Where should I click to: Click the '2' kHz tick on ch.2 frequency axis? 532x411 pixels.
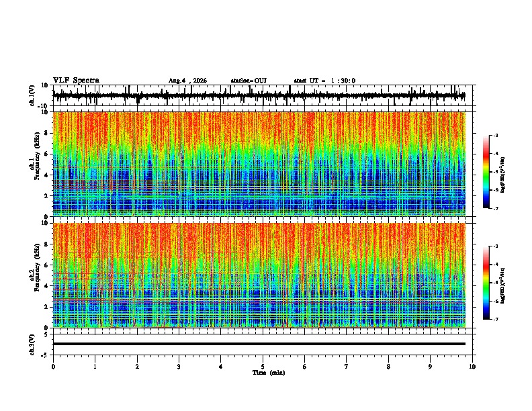tap(47, 307)
